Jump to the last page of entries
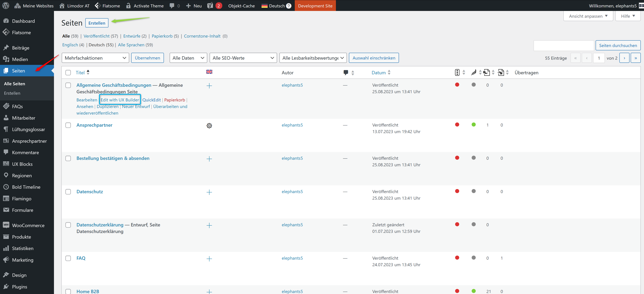644x294 pixels. [636, 58]
